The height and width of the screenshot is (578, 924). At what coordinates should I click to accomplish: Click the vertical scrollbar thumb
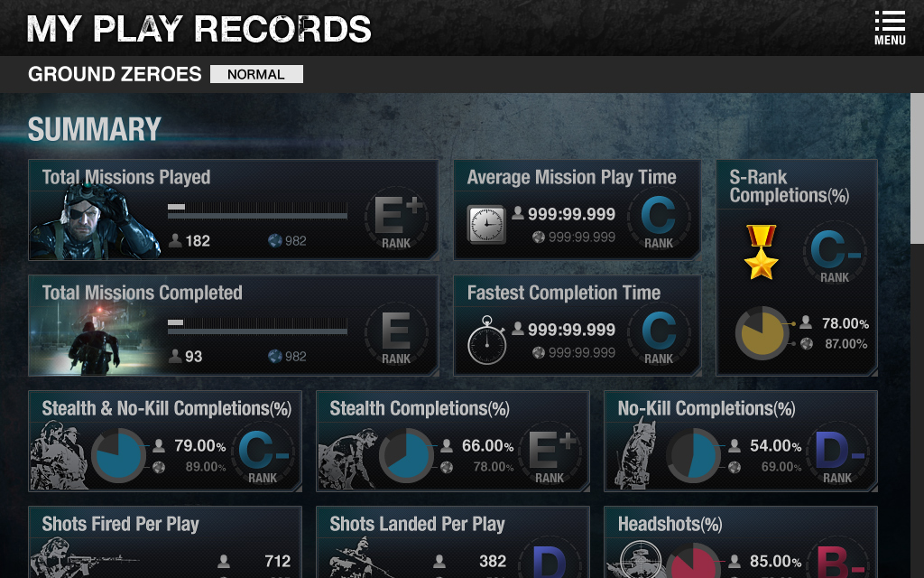[x=917, y=168]
